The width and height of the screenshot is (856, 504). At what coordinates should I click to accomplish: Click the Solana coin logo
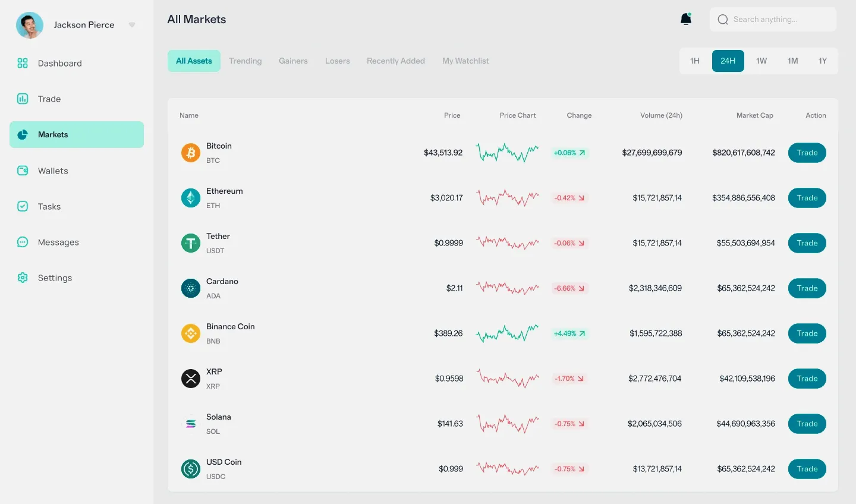pos(191,424)
